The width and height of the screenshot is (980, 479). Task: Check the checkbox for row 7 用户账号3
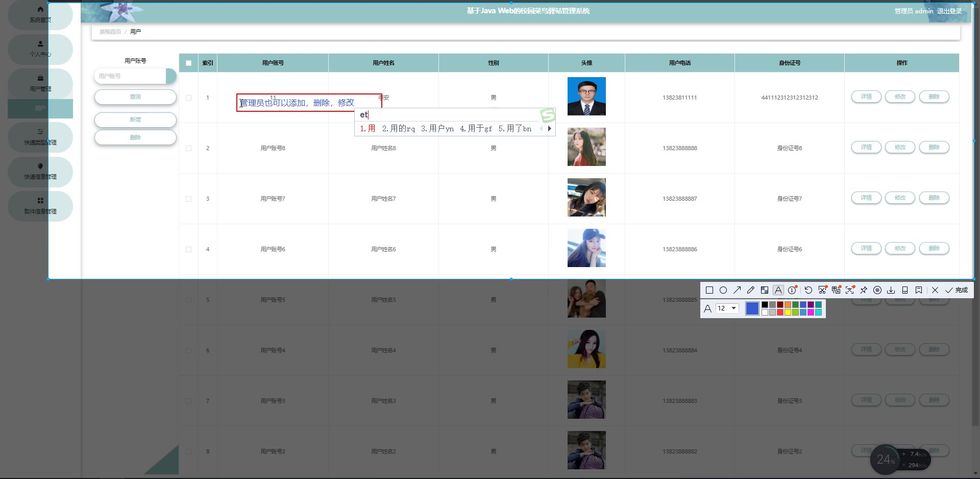coord(189,401)
